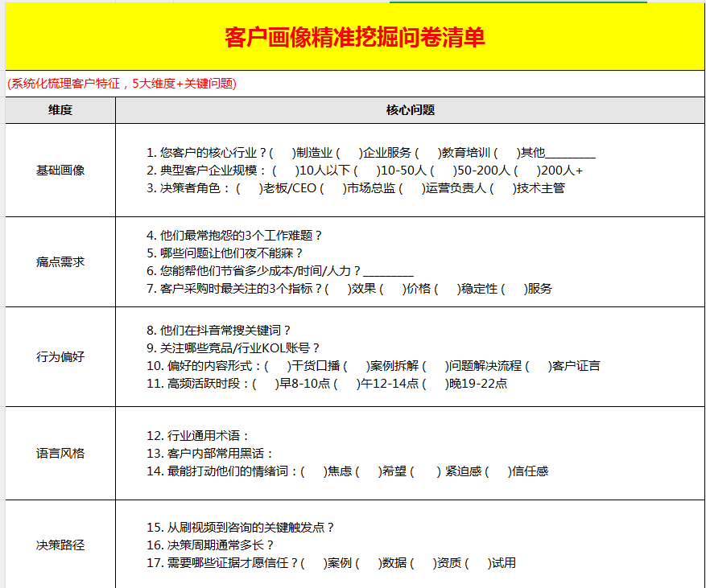Select the 维度 column header cell

click(x=60, y=110)
